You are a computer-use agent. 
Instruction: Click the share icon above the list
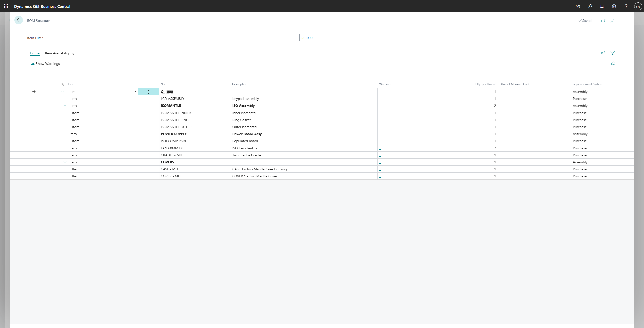click(x=603, y=53)
